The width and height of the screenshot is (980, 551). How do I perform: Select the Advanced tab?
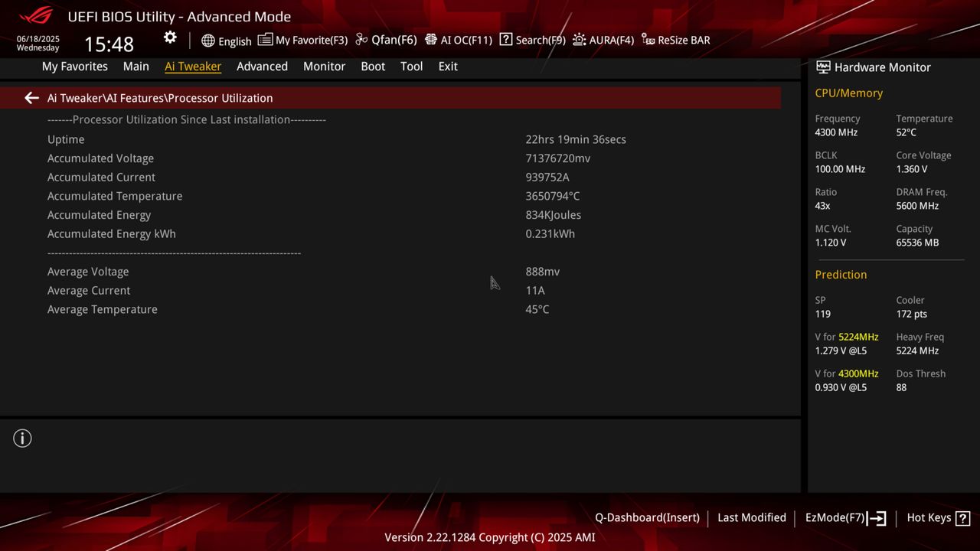[x=262, y=67]
